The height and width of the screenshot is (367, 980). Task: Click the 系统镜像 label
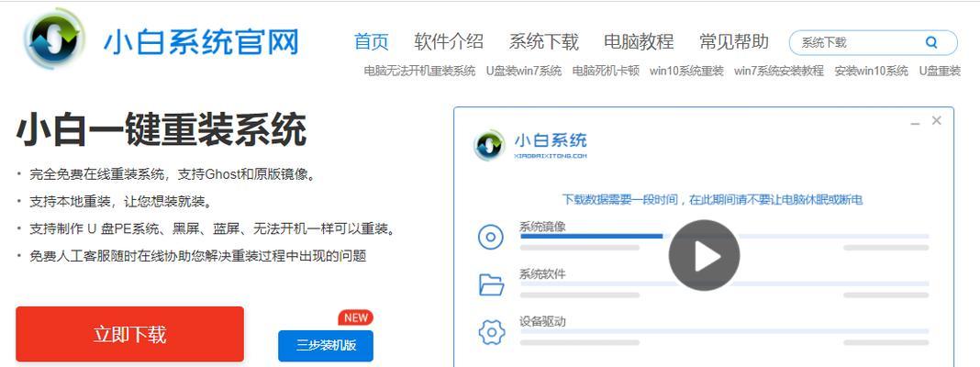tap(542, 227)
